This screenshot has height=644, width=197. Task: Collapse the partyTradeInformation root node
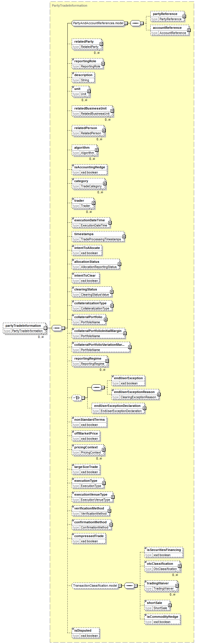[x=46, y=328]
